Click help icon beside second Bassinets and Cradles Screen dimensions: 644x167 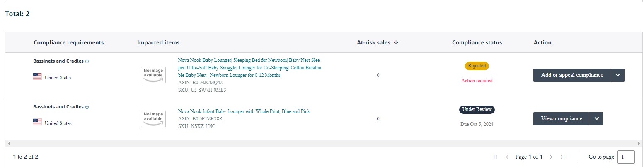click(87, 107)
